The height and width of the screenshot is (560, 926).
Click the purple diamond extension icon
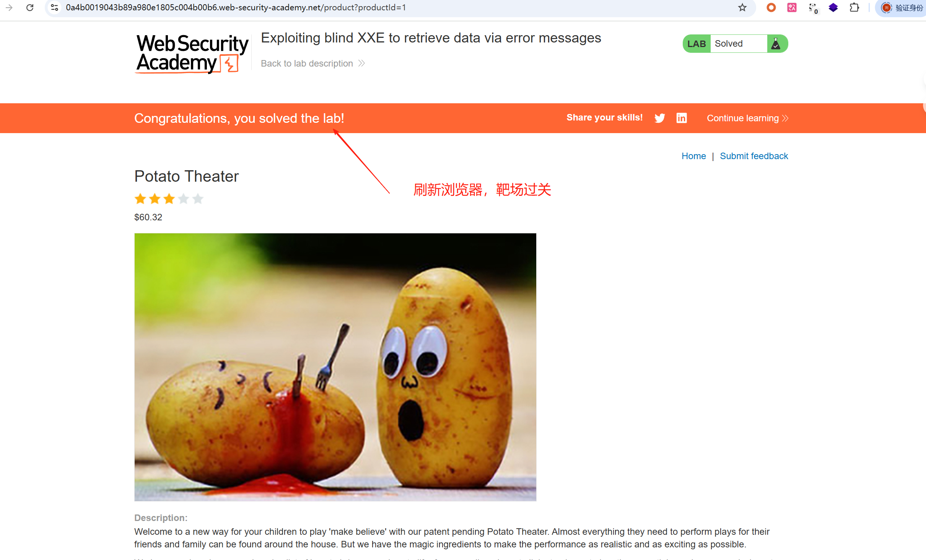pyautogui.click(x=833, y=8)
